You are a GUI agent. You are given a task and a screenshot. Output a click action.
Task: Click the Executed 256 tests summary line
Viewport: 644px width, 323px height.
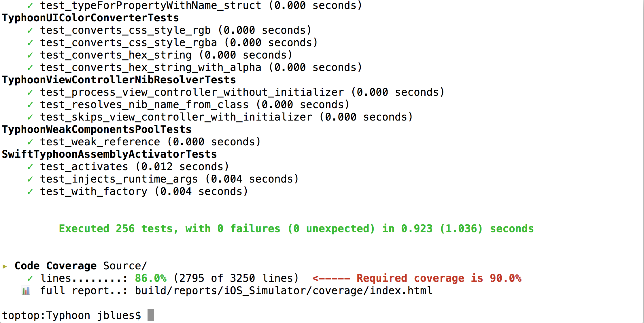tap(296, 229)
